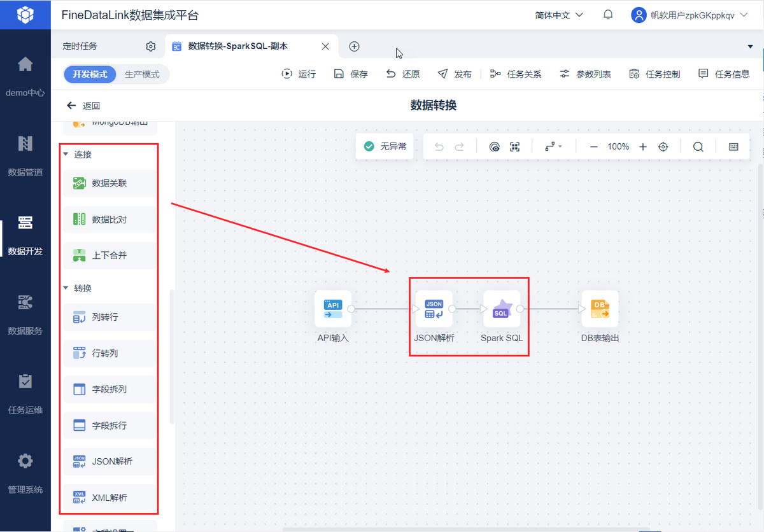Select the API输入 node on canvas
Image resolution: width=764 pixels, height=532 pixels.
pos(333,309)
